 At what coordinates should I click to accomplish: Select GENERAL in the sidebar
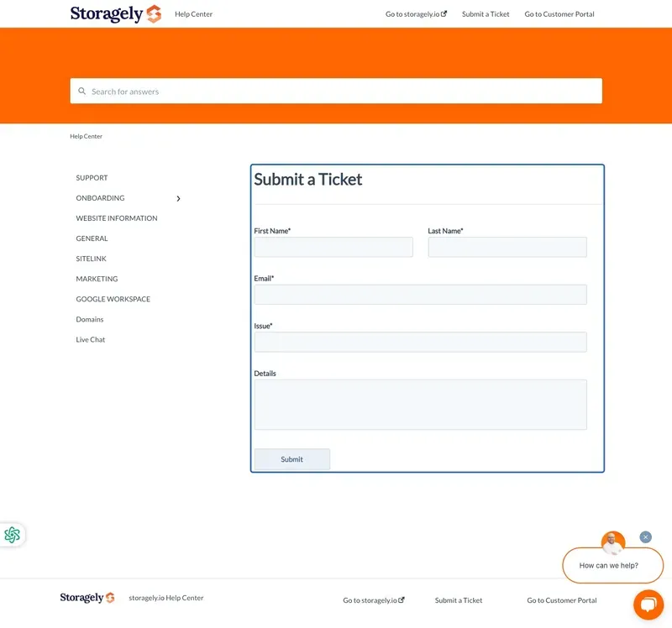point(92,238)
